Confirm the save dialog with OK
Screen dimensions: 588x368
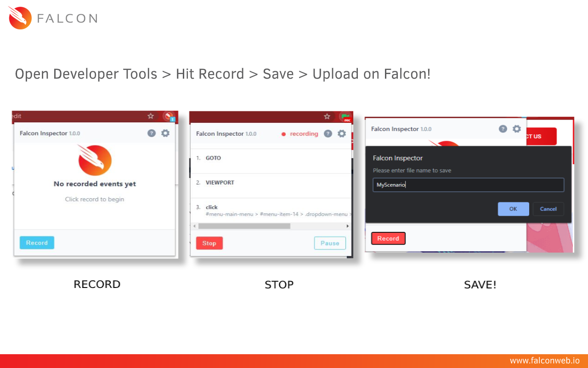click(x=513, y=209)
